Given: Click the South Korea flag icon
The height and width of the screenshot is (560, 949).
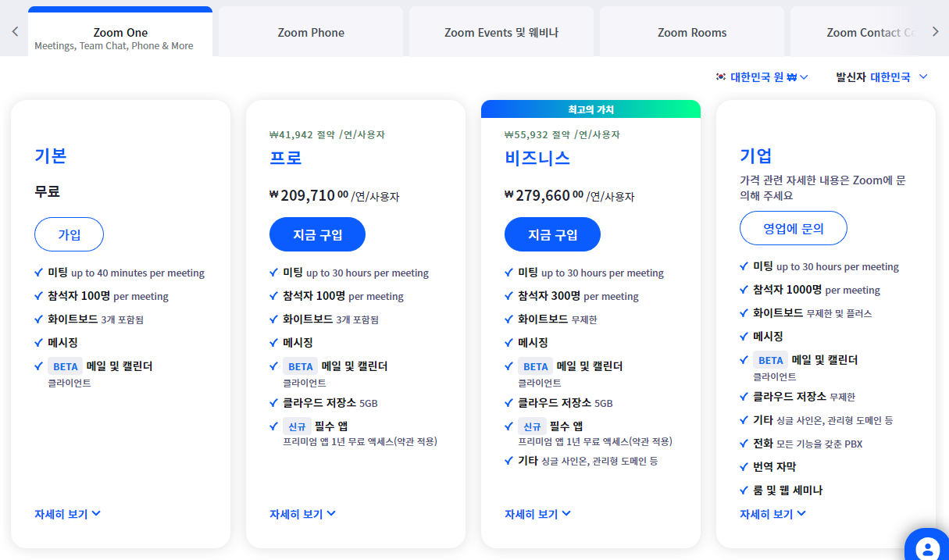Looking at the screenshot, I should [720, 77].
